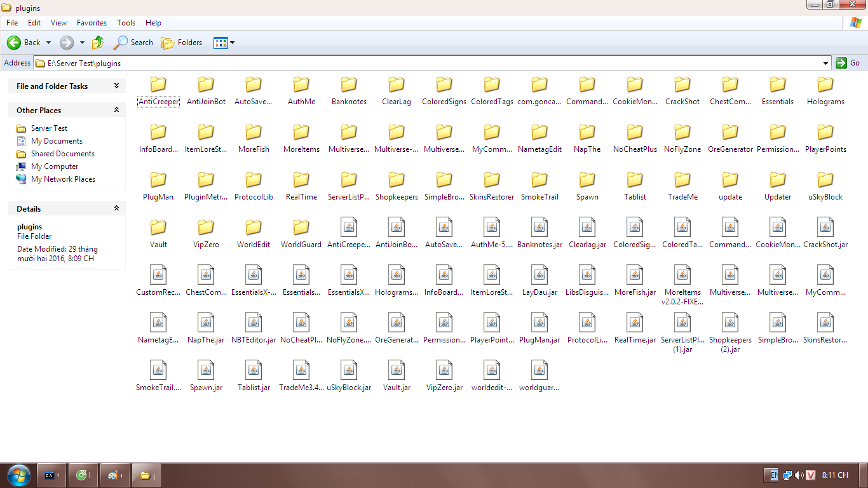Open the My Documents link
This screenshot has width=868, height=488.
click(x=57, y=141)
